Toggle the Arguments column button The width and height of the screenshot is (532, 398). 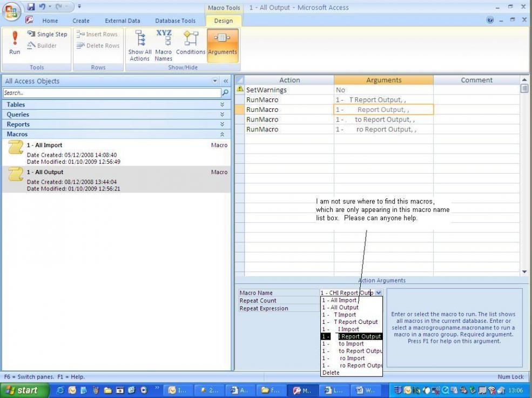tap(222, 43)
